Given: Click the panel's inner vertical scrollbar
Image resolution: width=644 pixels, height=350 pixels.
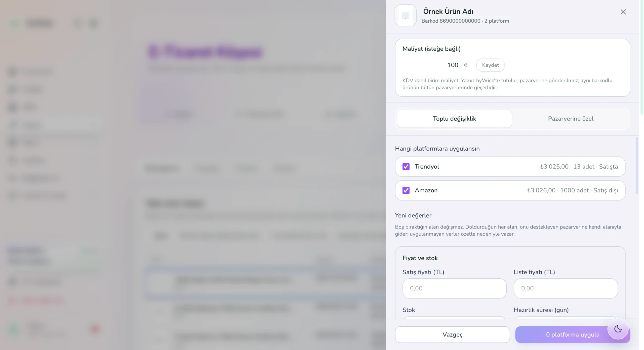Looking at the screenshot, I should pyautogui.click(x=637, y=165).
